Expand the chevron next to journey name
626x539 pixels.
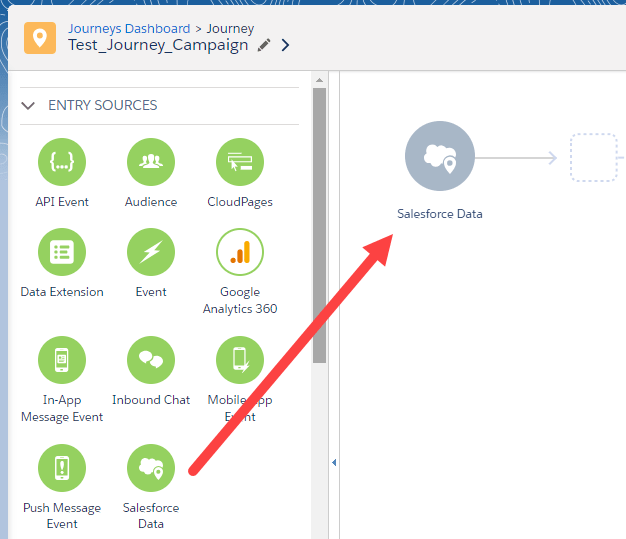click(286, 45)
